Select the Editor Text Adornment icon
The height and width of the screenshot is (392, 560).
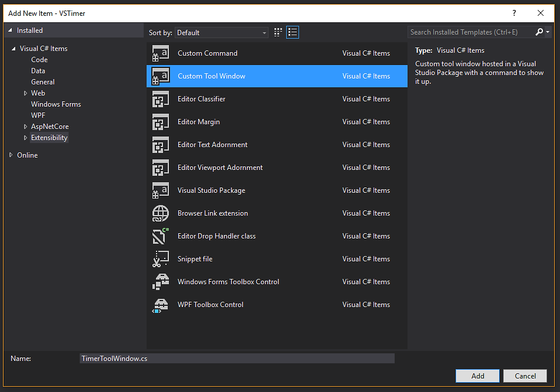tap(160, 145)
